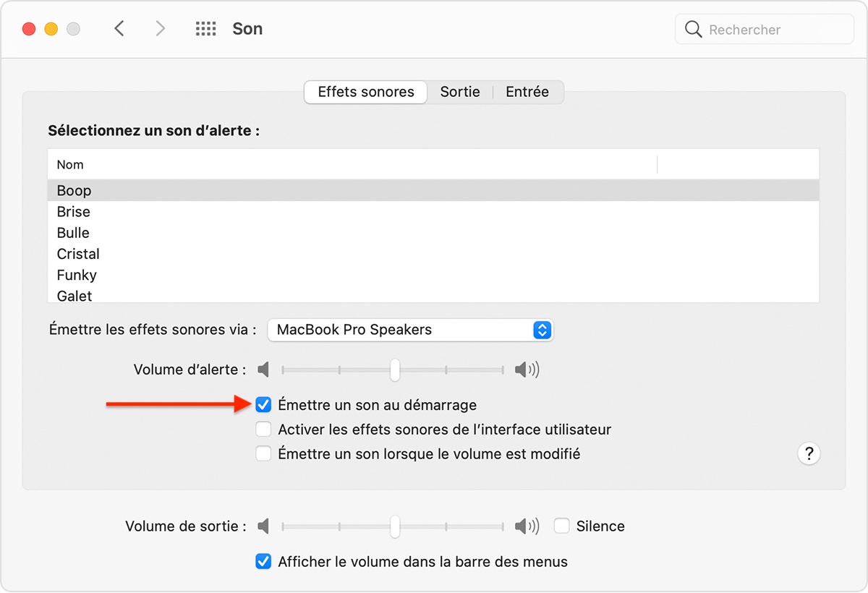This screenshot has width=868, height=593.
Task: Click the loud speaker icon for alert volume
Action: click(527, 370)
